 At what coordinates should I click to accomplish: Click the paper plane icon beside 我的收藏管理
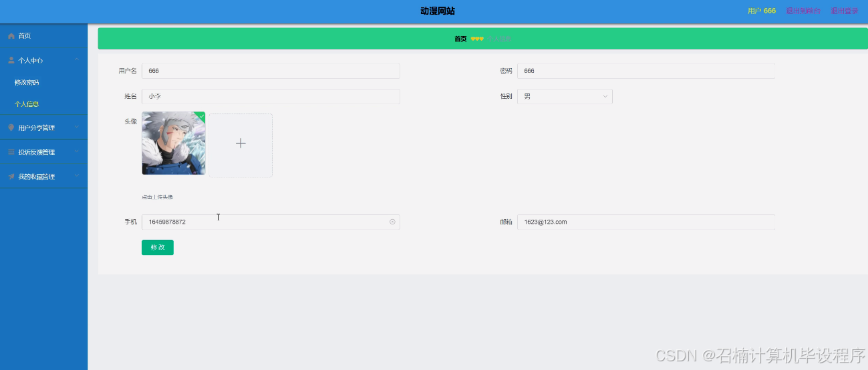[x=11, y=177]
